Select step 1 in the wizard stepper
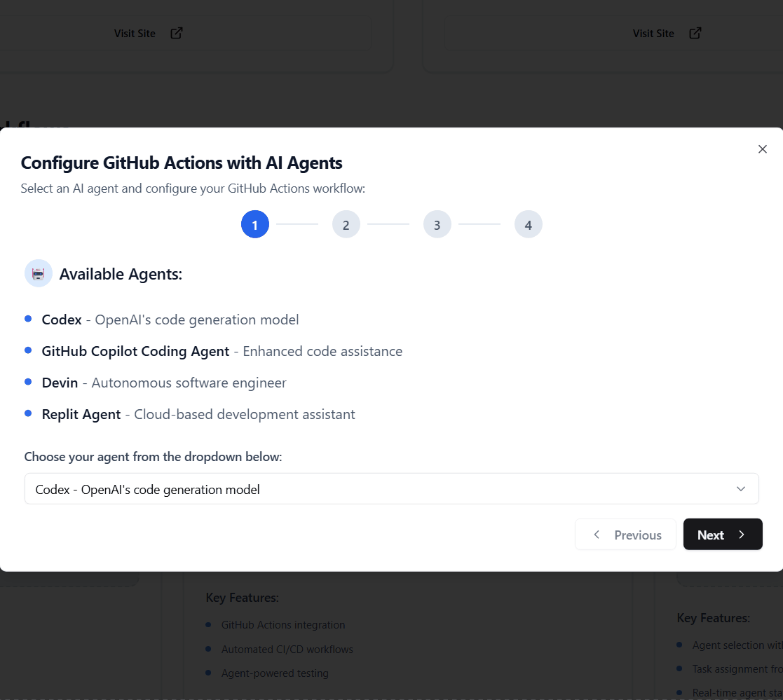The width and height of the screenshot is (783, 700). [x=255, y=224]
